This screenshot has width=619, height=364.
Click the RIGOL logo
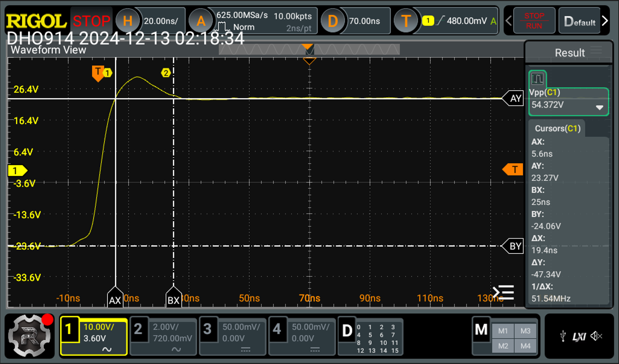(36, 21)
